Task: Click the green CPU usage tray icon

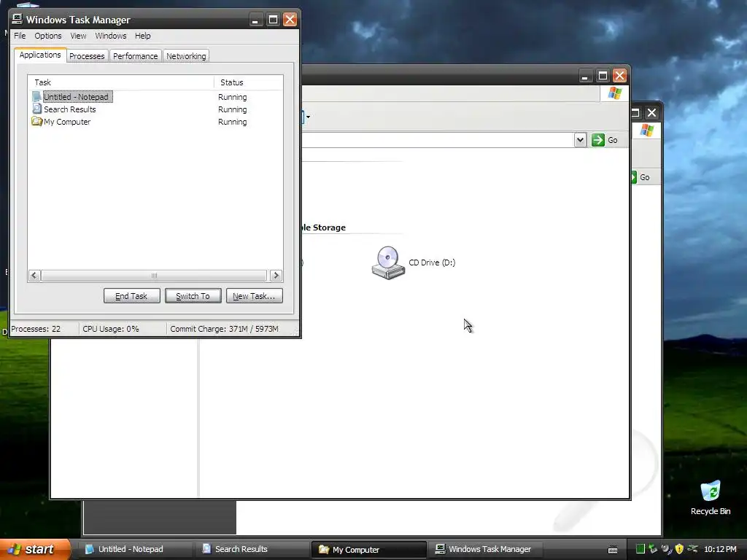Action: 640,548
